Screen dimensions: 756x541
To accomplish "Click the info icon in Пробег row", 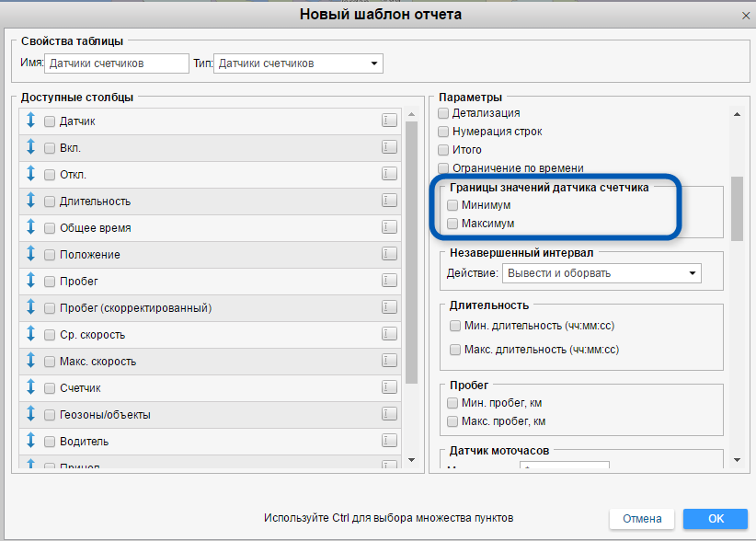I will [389, 281].
